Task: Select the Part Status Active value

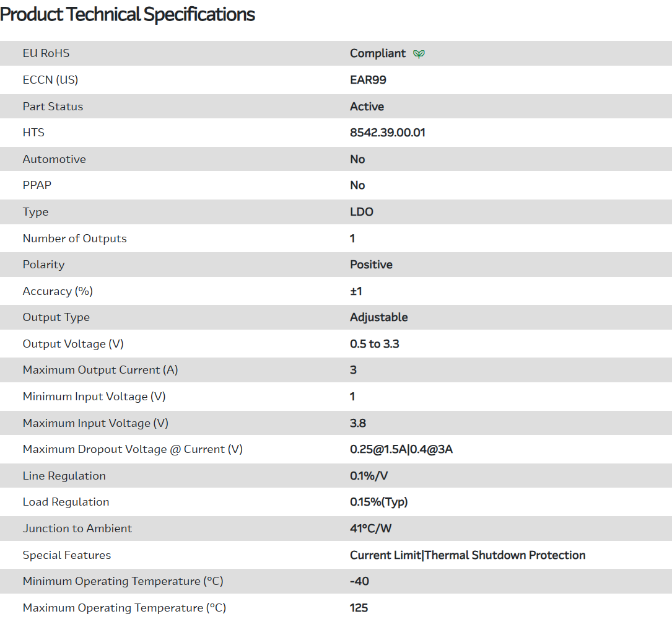Action: (x=367, y=107)
